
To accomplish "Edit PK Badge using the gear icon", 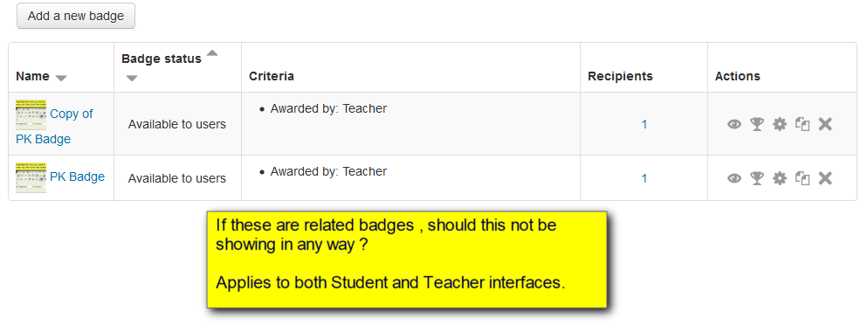I will [780, 178].
